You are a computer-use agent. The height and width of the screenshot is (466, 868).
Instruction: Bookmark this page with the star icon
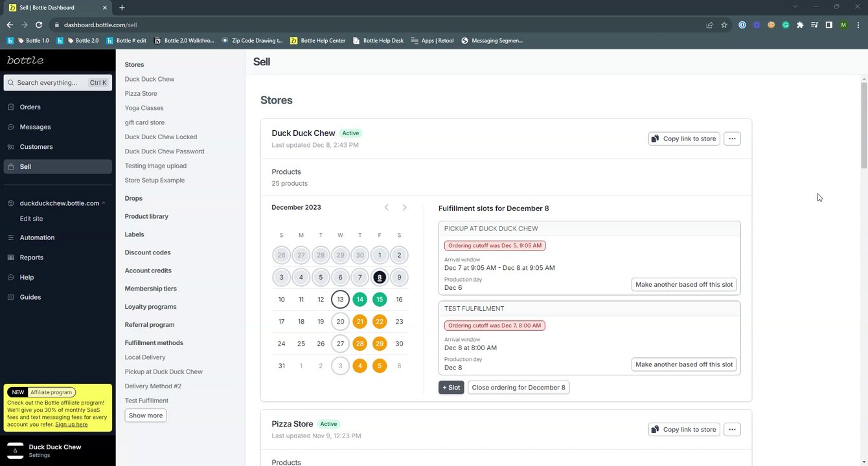[724, 25]
